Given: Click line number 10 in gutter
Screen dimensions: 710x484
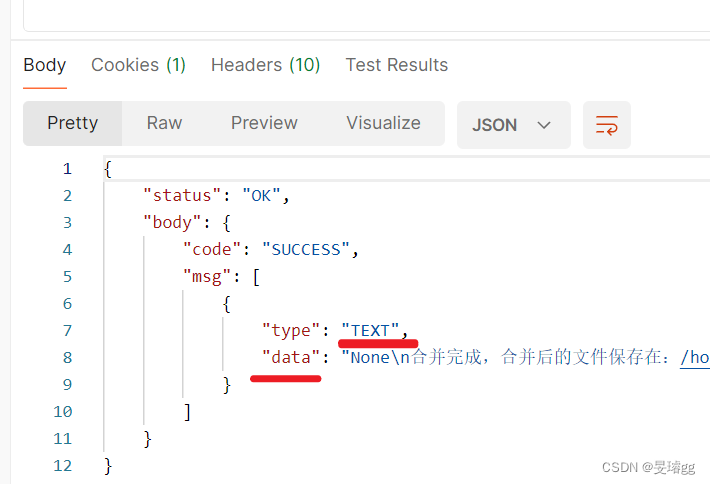Looking at the screenshot, I should coord(62,412).
